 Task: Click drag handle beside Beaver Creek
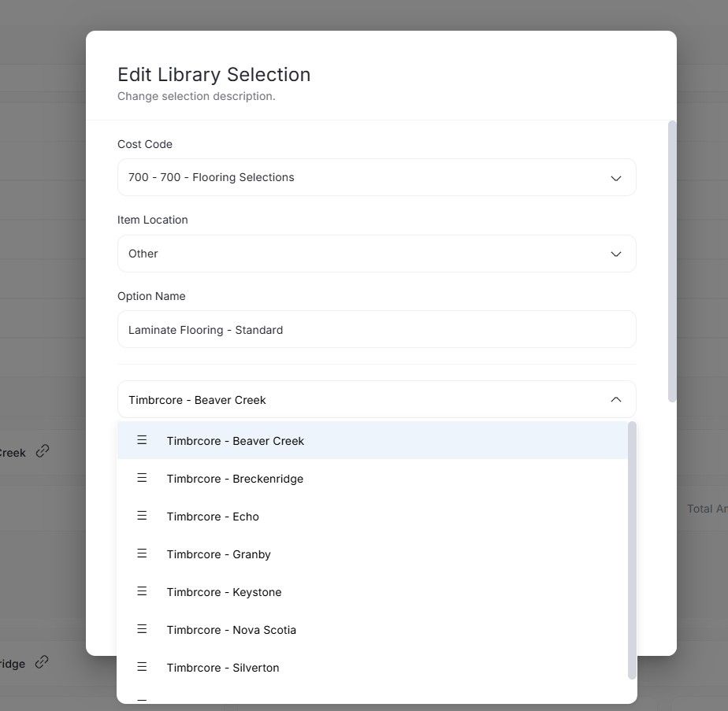[142, 440]
